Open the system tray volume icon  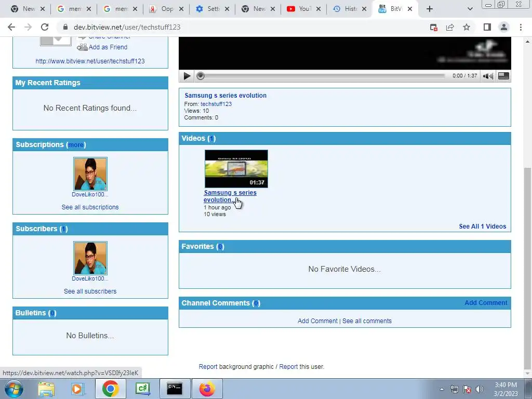[480, 389]
